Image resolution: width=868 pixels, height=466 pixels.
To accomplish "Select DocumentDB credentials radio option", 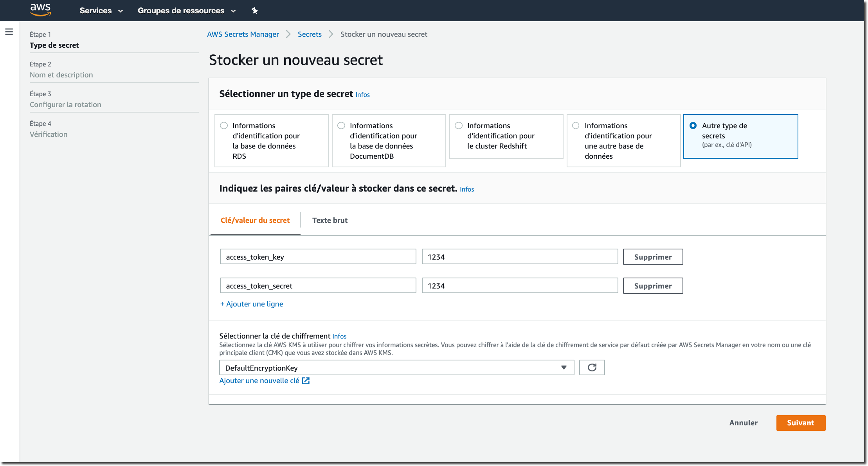I will [341, 125].
